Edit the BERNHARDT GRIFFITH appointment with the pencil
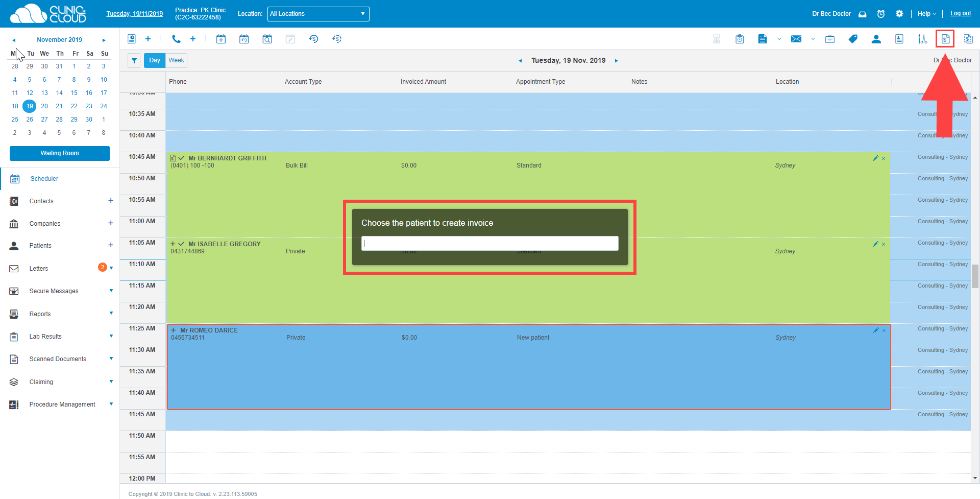This screenshot has width=980, height=499. 876,158
